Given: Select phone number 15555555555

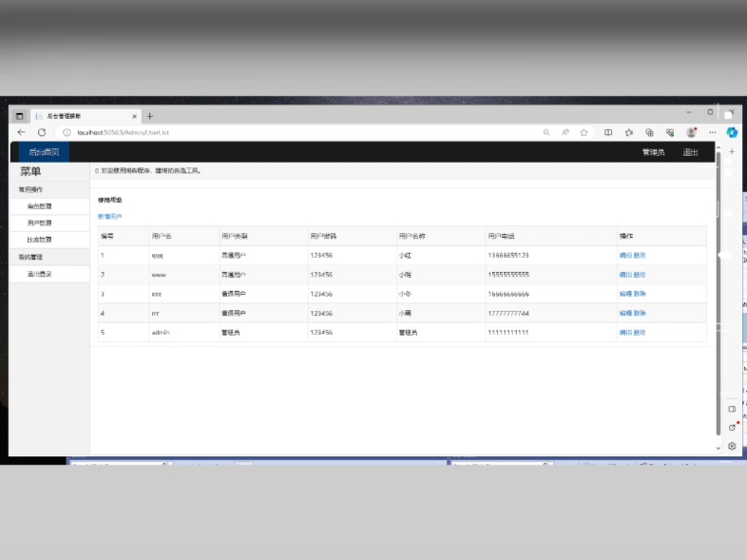Looking at the screenshot, I should pos(508,275).
